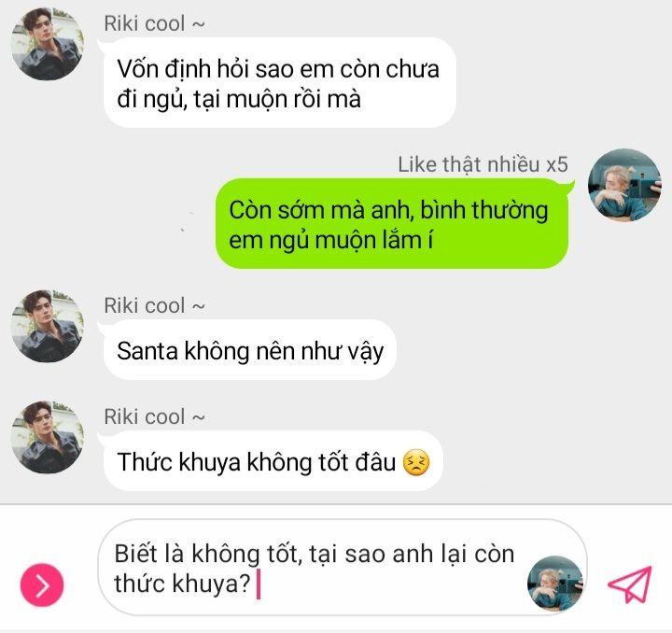Open Riki's avatar beside "Thức khuya" message
Image resolution: width=672 pixels, height=633 pixels.
coord(48,437)
